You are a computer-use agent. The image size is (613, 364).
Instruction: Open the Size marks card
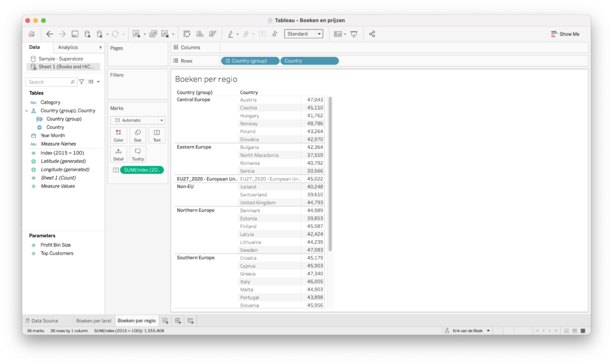[138, 135]
